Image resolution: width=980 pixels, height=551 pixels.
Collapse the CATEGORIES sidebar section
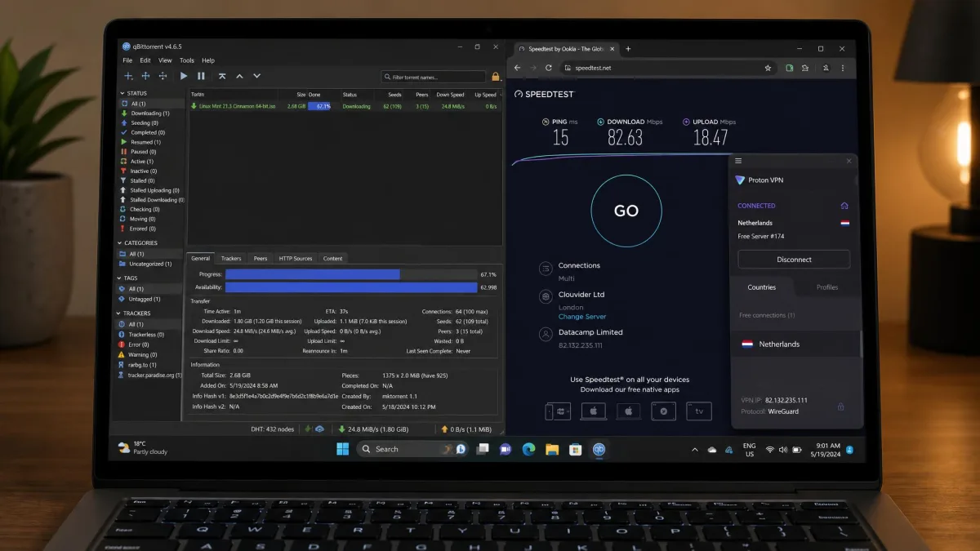point(120,243)
